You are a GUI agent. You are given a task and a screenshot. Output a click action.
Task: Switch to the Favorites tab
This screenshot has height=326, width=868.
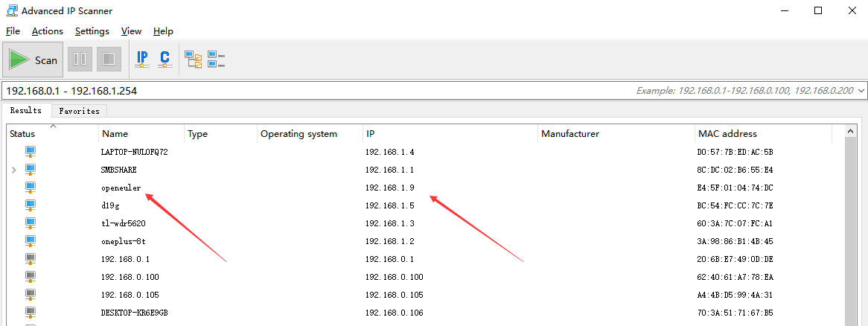click(x=79, y=111)
